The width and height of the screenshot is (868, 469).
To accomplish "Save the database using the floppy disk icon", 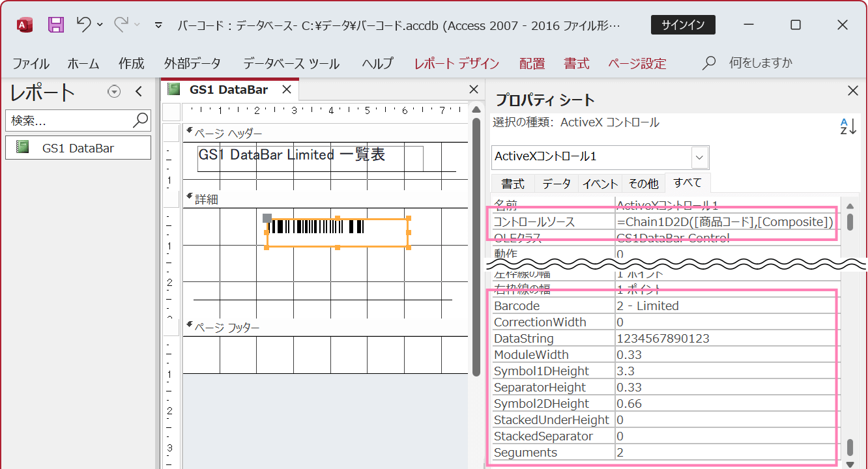I will [x=55, y=23].
